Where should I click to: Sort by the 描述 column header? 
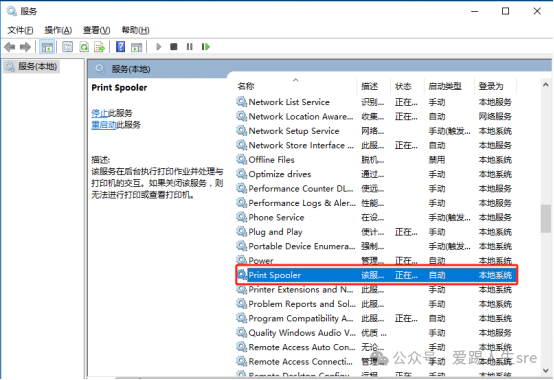[370, 86]
